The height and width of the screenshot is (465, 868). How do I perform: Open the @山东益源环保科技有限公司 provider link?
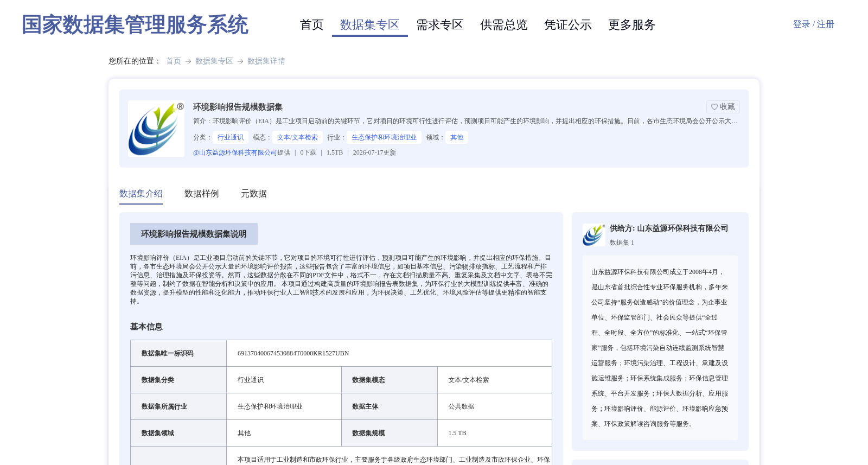(235, 152)
